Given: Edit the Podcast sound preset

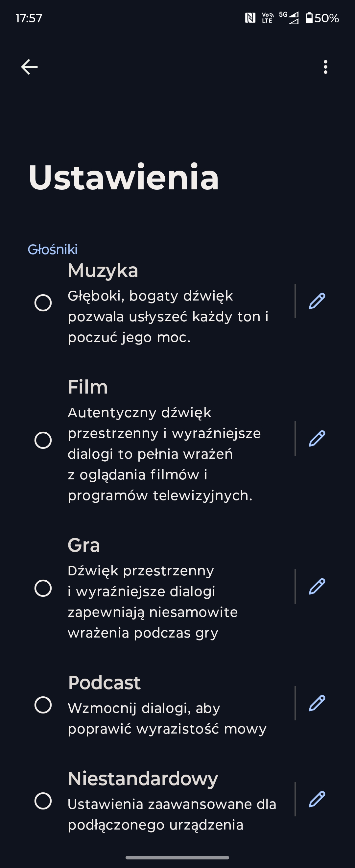Looking at the screenshot, I should click(317, 703).
